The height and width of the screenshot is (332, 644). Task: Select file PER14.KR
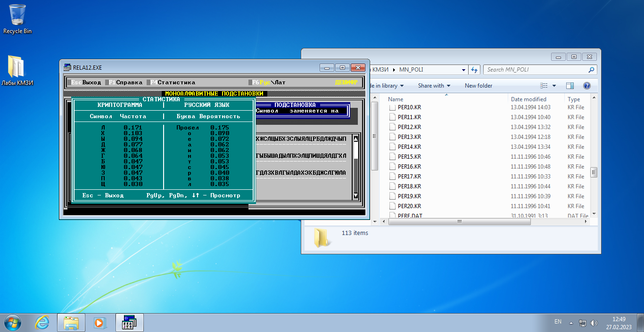[x=409, y=147]
